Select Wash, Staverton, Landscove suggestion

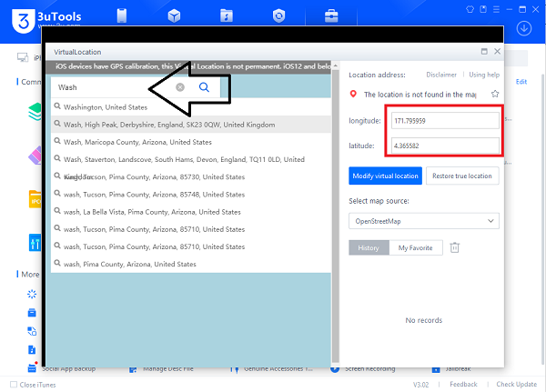[x=191, y=159]
